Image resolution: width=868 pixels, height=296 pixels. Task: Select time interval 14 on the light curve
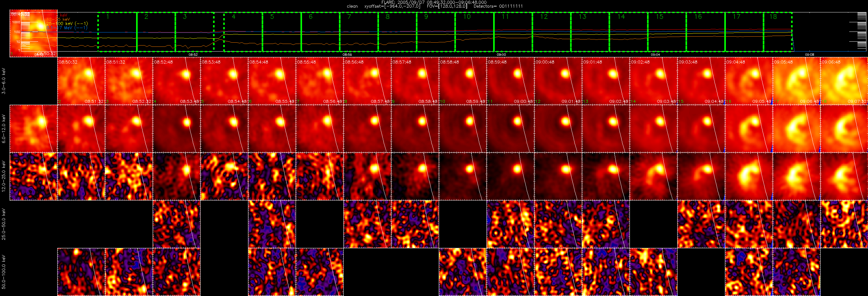click(x=629, y=32)
